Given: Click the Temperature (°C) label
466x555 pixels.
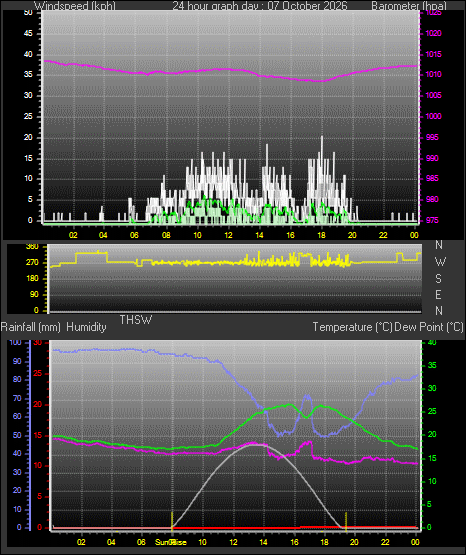Looking at the screenshot, I should pyautogui.click(x=352, y=327).
